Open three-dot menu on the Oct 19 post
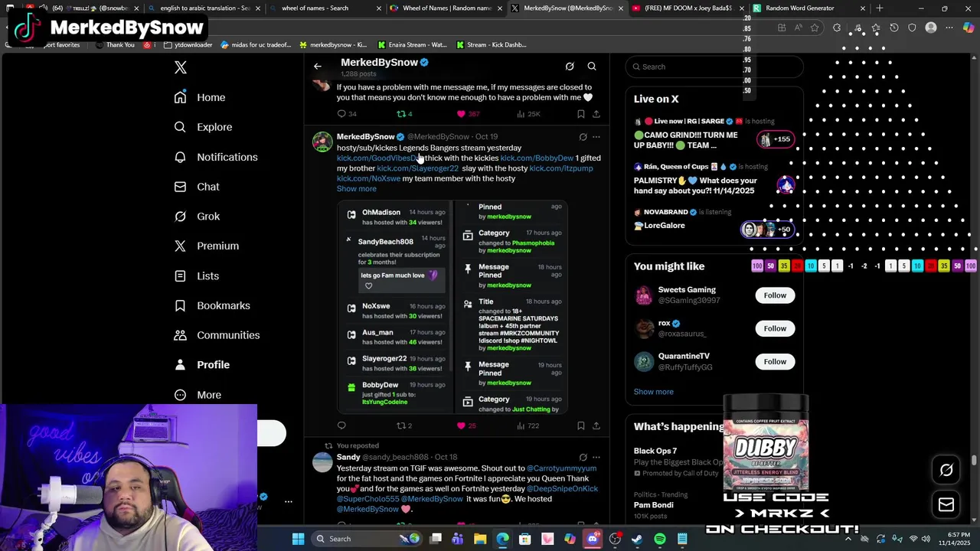980x551 pixels. click(x=596, y=137)
